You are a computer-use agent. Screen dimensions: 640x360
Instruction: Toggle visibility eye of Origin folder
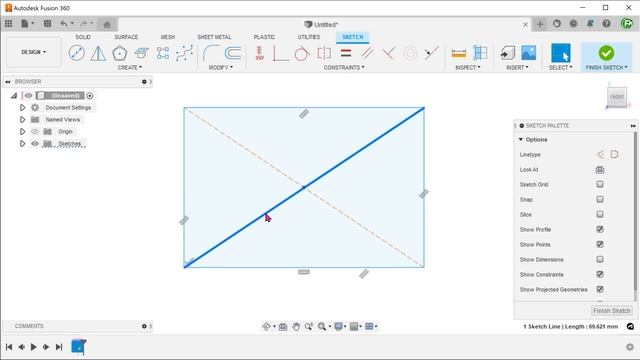point(35,131)
